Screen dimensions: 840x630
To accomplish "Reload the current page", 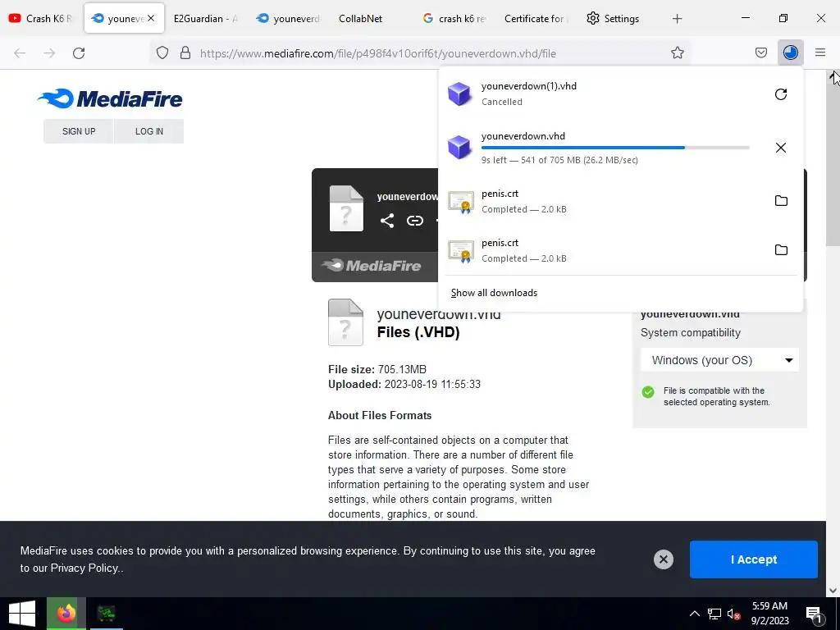I will (79, 52).
